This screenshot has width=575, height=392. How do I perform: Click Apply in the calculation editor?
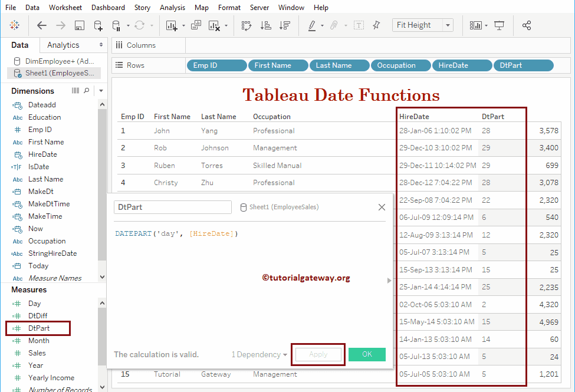point(318,354)
